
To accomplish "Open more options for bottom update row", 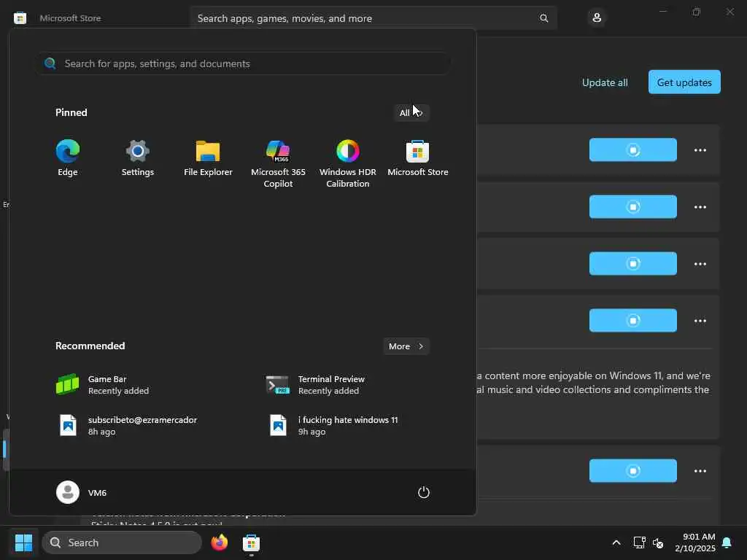I will (700, 471).
